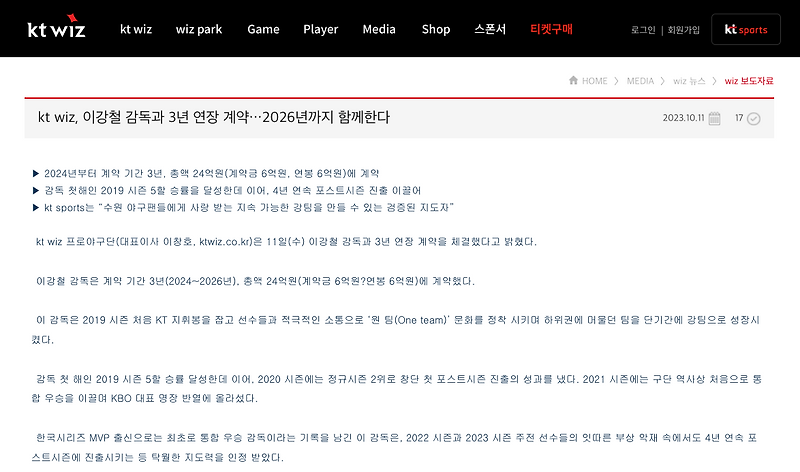Click the paragraph starting 이강철 감독은 계약 기간

point(255,281)
